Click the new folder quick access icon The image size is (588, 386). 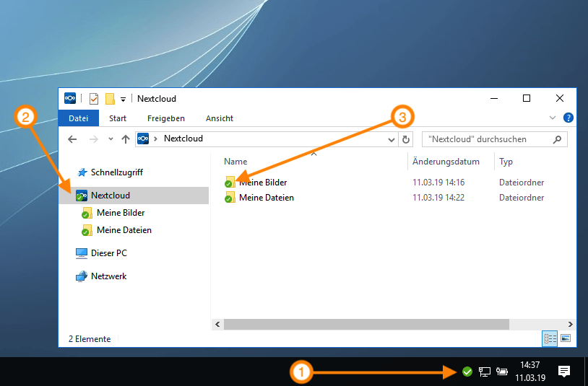pos(110,99)
